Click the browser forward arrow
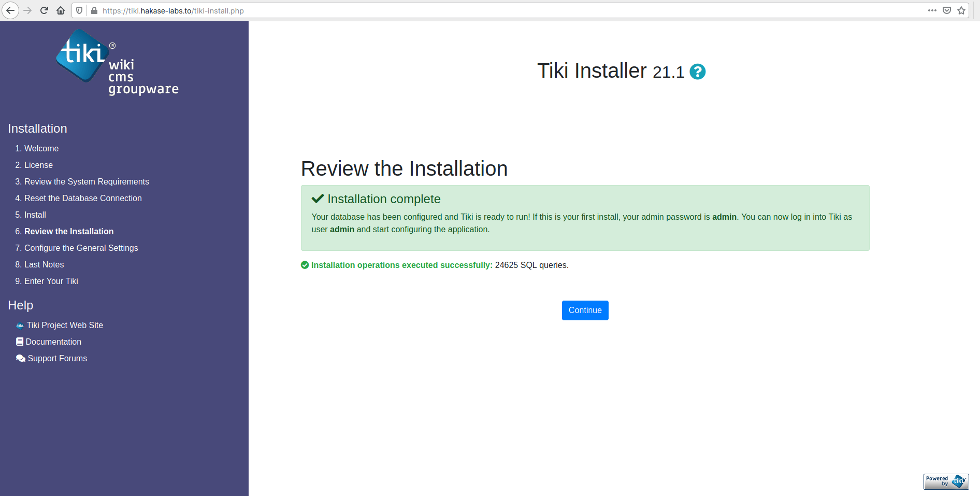 point(27,10)
